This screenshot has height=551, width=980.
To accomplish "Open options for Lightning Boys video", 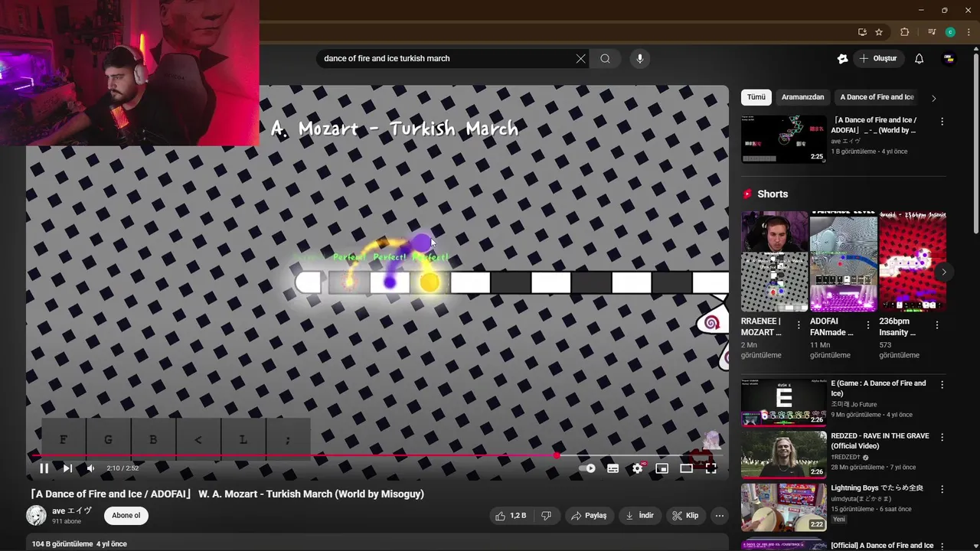I will (942, 490).
